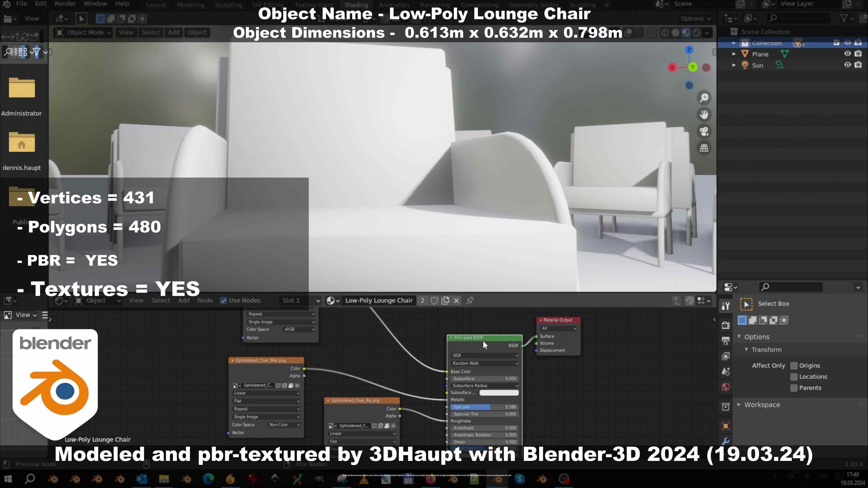868x488 pixels.
Task: Open the Output properties tab
Action: coord(726,340)
